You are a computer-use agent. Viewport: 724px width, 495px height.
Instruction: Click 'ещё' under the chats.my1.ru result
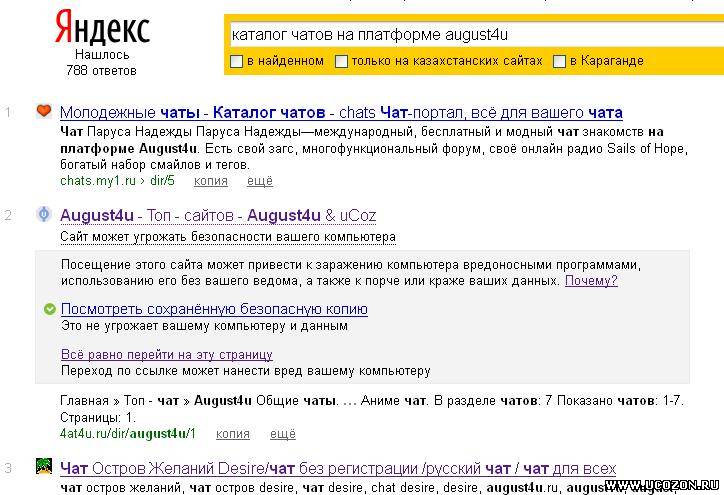click(x=260, y=181)
